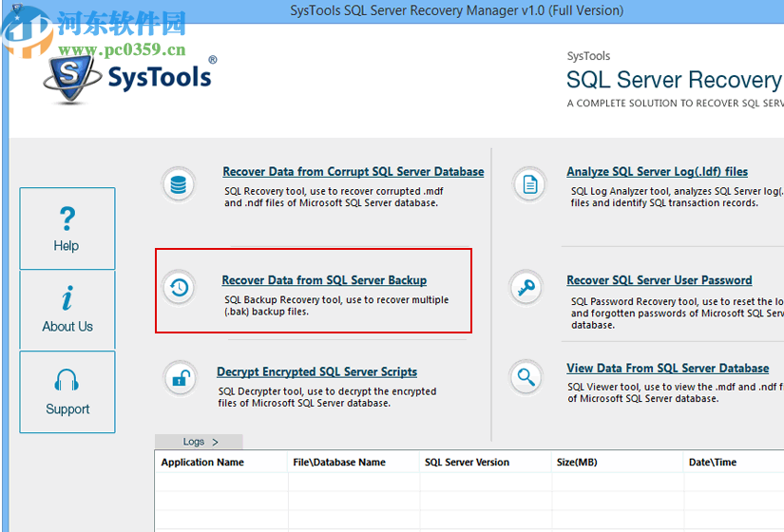Open Recover Data from Corrupt SQL Server Database

(353, 172)
